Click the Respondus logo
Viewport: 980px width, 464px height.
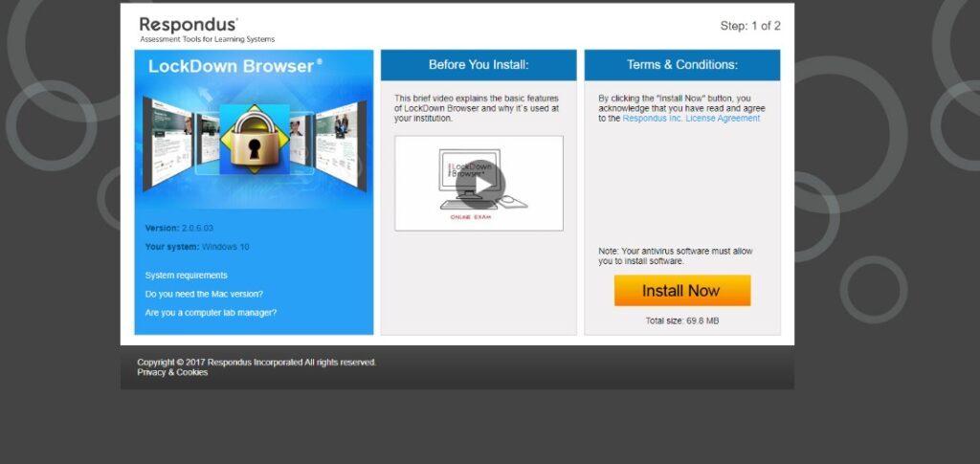[x=189, y=25]
